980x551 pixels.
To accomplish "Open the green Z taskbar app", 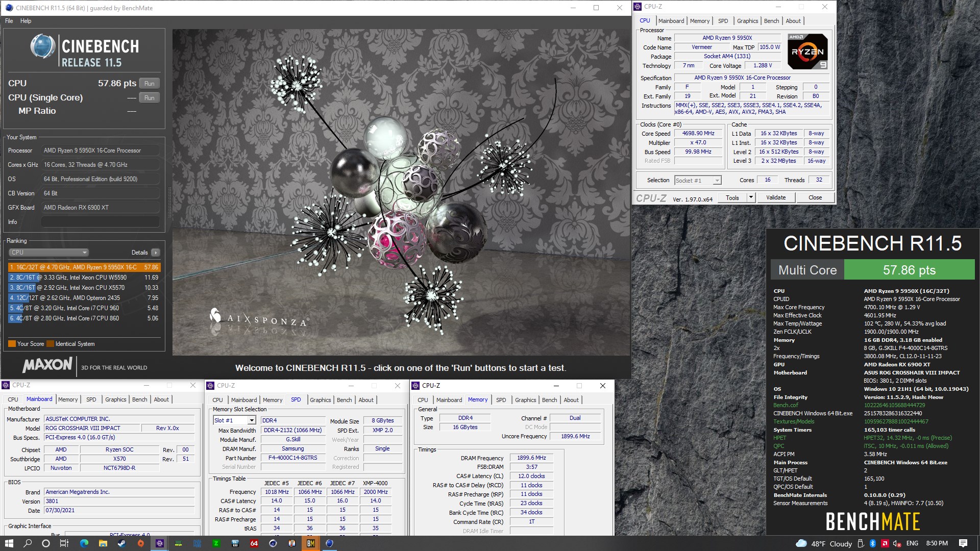I will pos(216,543).
